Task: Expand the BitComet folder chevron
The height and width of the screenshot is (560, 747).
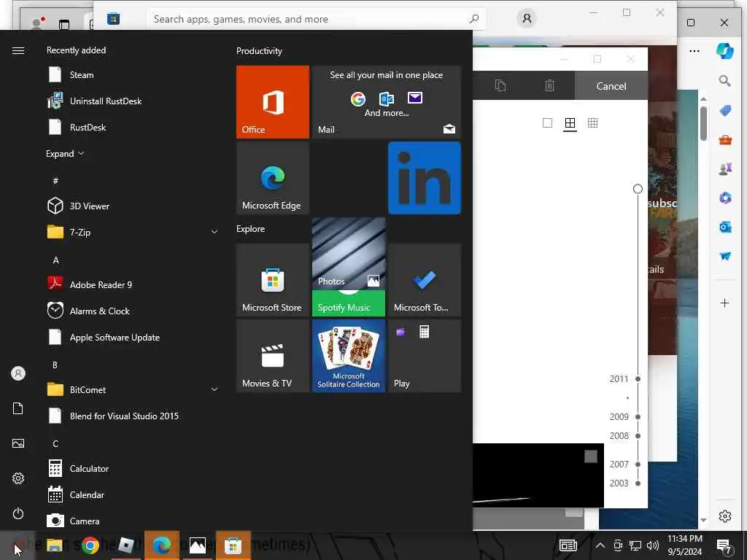Action: (214, 389)
